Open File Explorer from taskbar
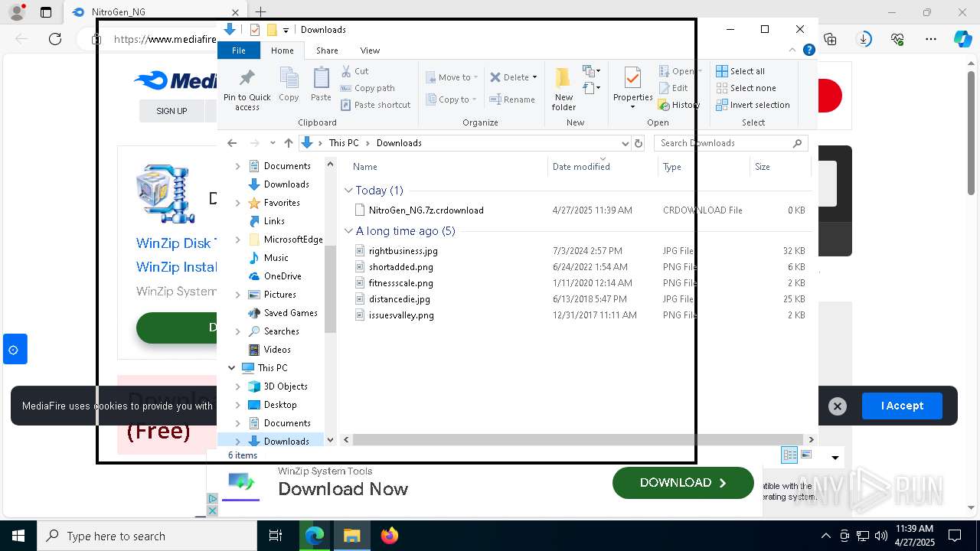 [x=351, y=536]
